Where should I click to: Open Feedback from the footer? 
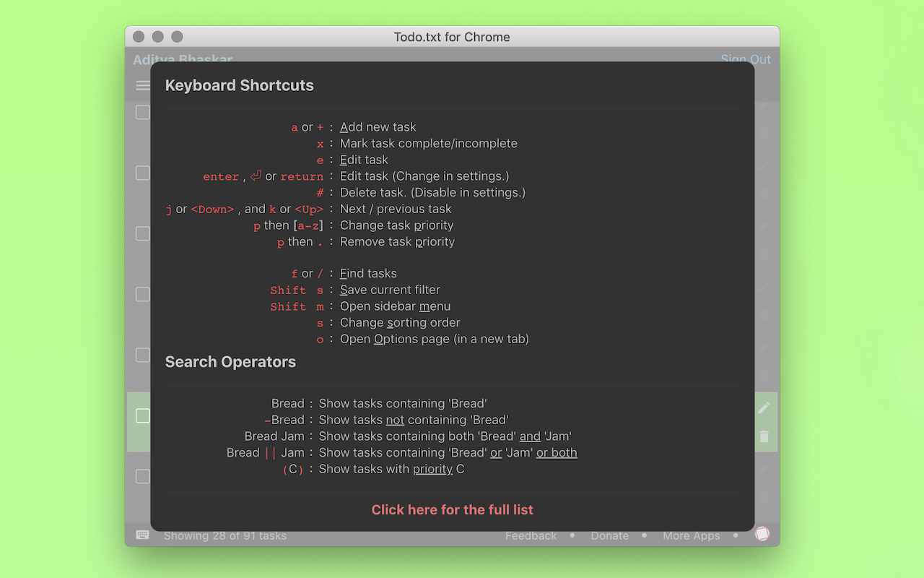tap(531, 535)
